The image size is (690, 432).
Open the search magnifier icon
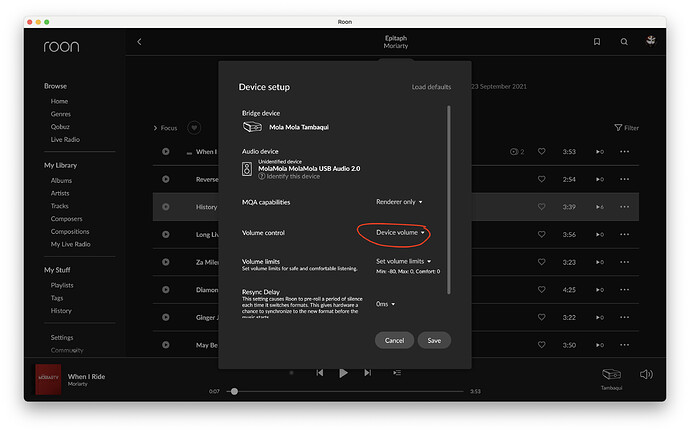(x=624, y=42)
